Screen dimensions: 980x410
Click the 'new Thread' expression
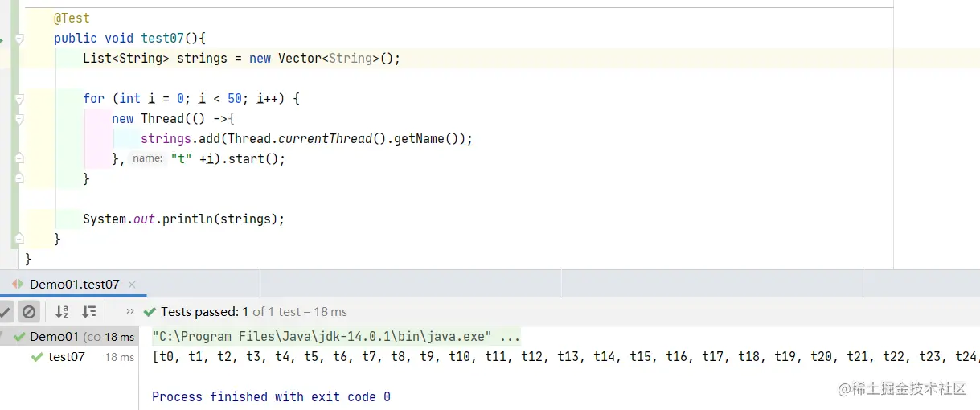coord(148,119)
